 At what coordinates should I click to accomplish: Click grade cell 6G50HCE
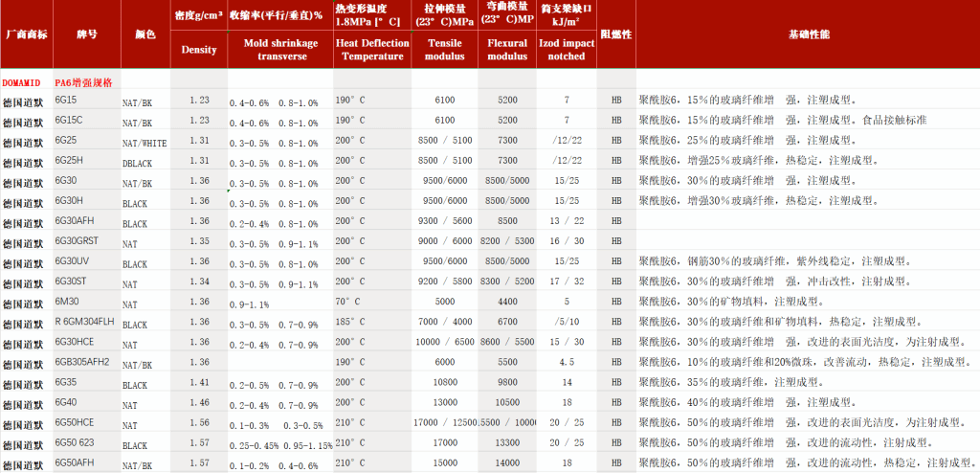point(75,421)
